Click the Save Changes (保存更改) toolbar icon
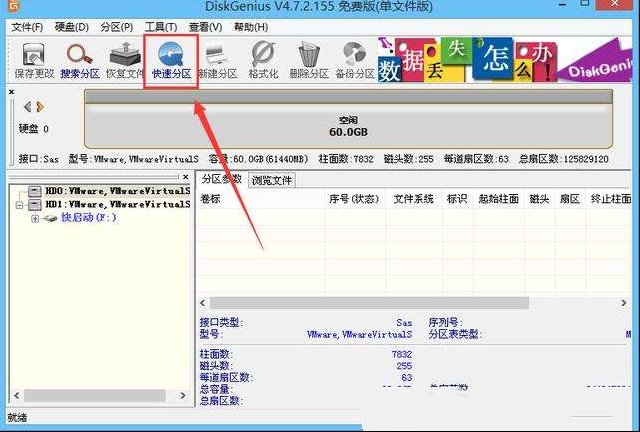The height and width of the screenshot is (432, 640). (x=34, y=61)
